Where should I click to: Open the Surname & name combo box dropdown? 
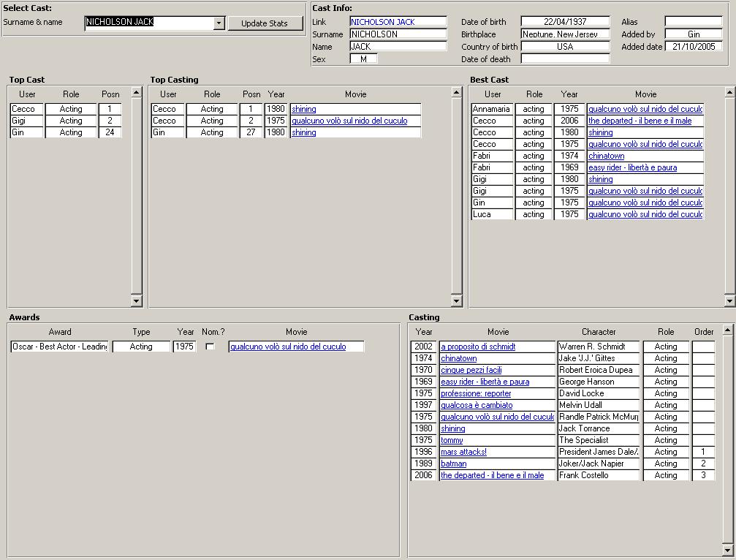(x=219, y=23)
